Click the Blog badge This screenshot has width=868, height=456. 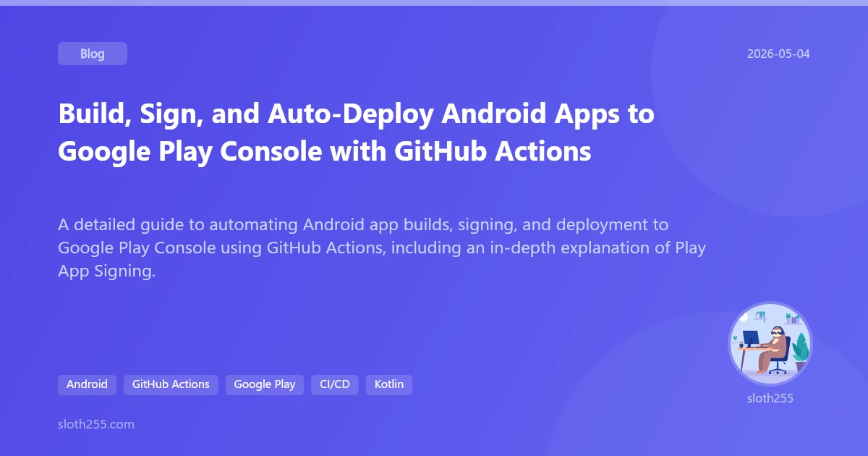93,54
